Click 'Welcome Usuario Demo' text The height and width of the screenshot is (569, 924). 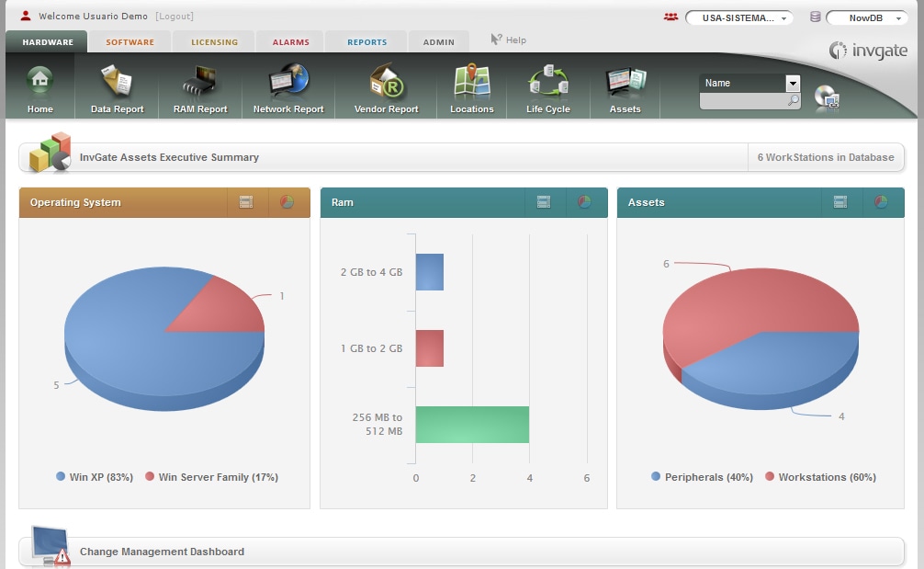[x=93, y=16]
